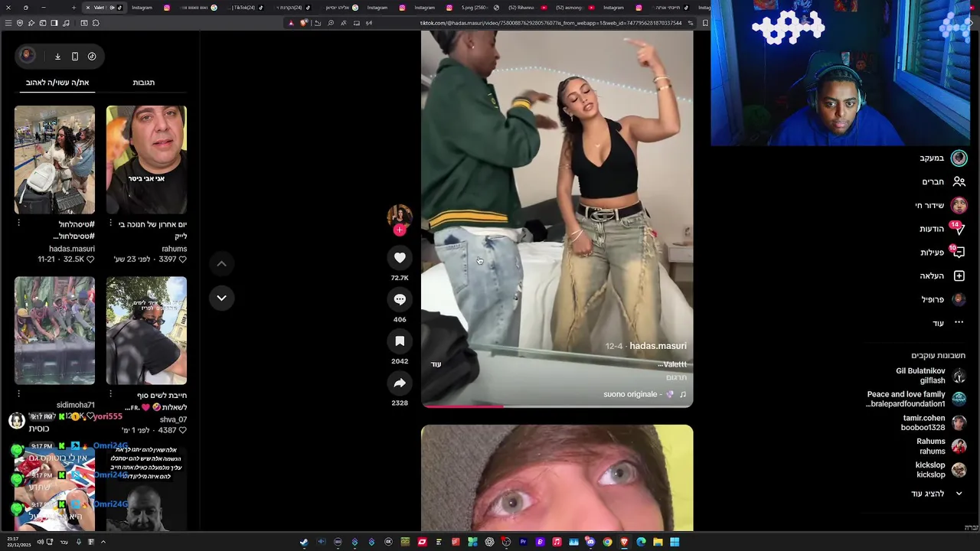Click the Brave shields lion icon
980x551 pixels.
tap(304, 23)
